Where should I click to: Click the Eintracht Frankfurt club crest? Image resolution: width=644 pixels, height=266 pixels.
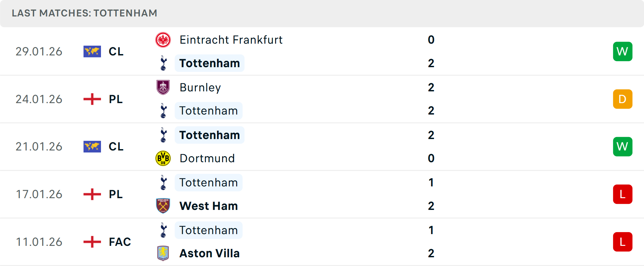(x=163, y=40)
